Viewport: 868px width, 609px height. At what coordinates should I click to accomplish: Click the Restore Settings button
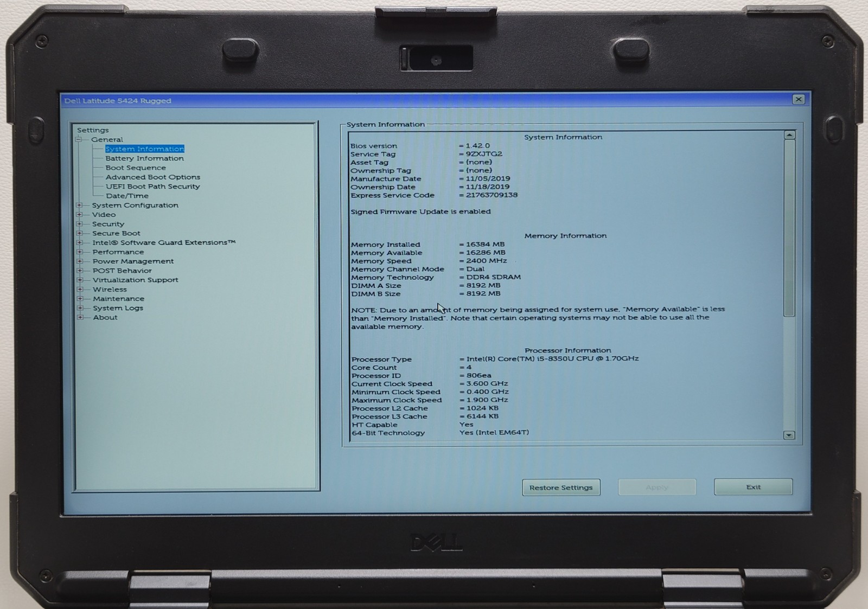coord(561,488)
